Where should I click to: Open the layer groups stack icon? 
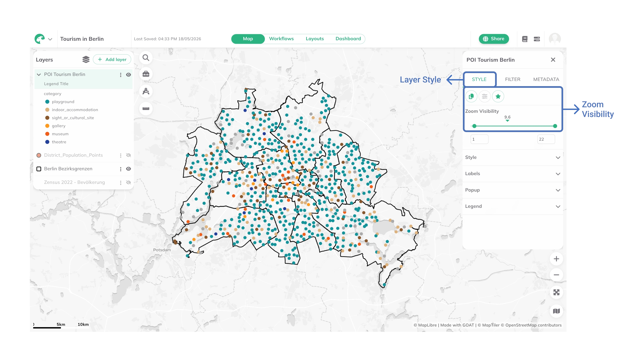point(86,59)
